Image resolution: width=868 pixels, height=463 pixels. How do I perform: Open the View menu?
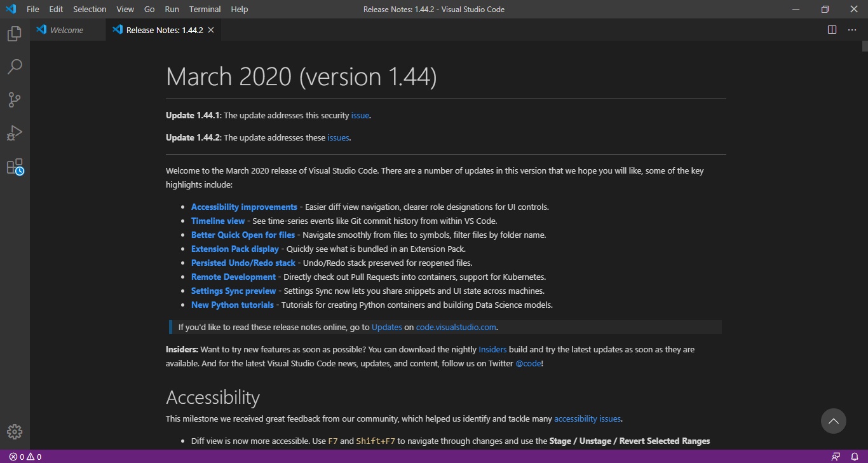(x=125, y=9)
